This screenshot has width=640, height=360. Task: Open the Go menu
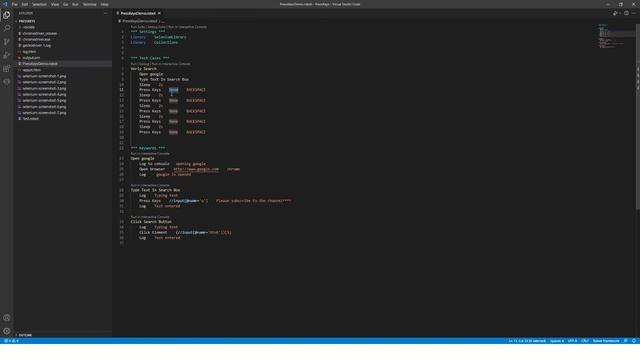(x=65, y=4)
